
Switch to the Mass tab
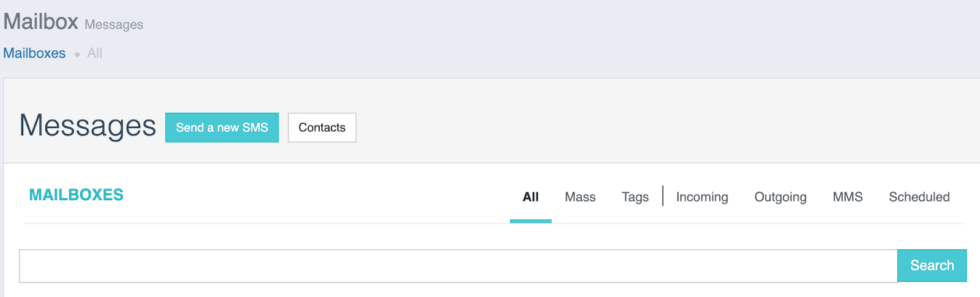(580, 197)
